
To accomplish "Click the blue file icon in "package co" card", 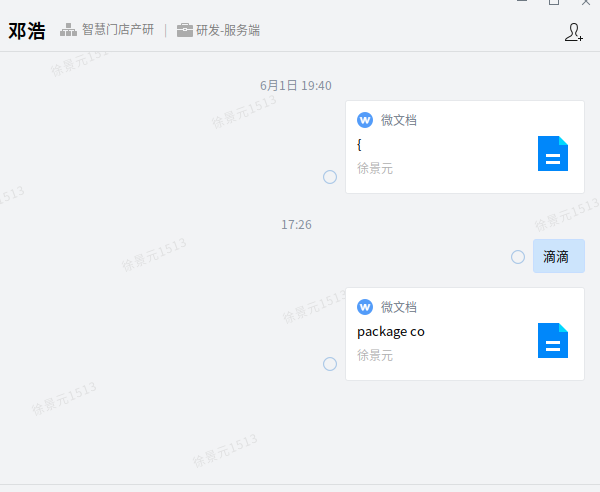I will click(552, 340).
